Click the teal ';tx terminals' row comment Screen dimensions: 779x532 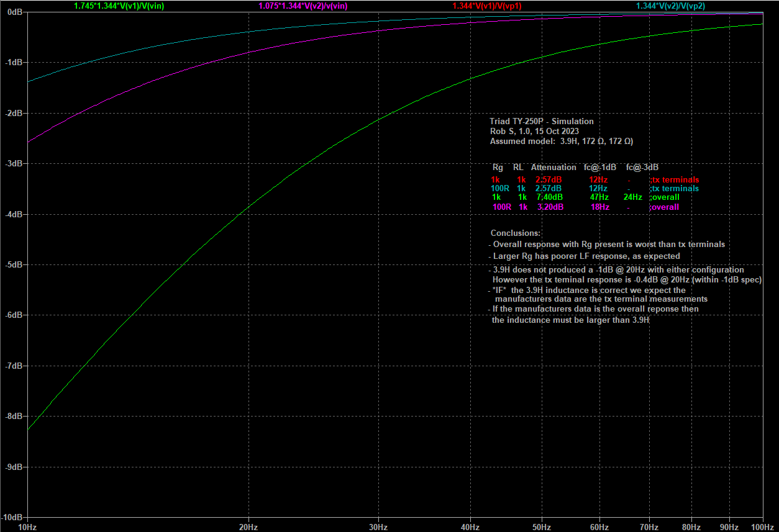point(674,189)
